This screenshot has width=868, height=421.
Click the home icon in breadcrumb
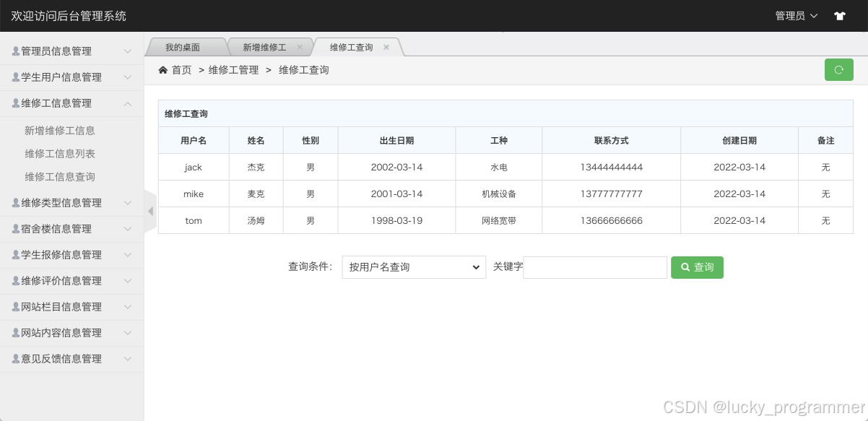coord(163,70)
